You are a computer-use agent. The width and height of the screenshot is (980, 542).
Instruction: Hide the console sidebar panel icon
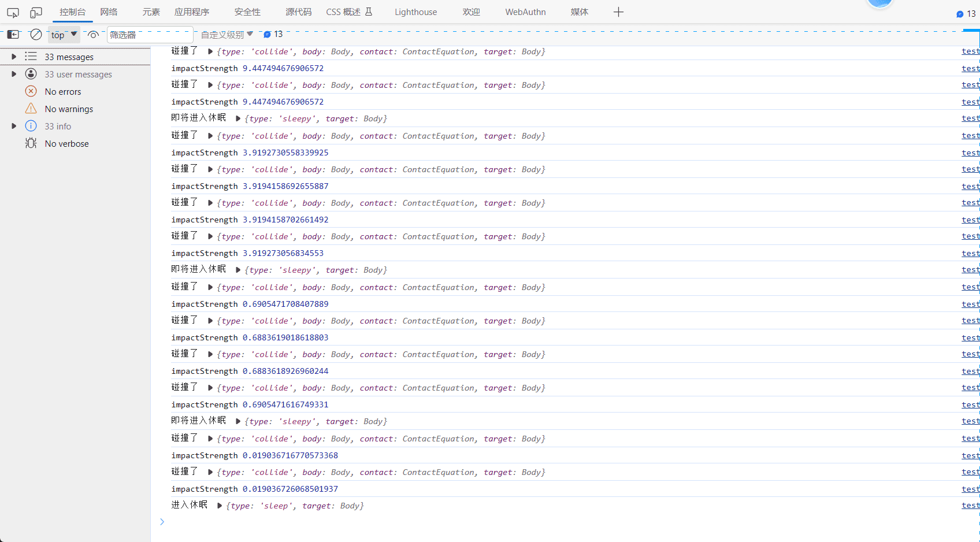13,35
